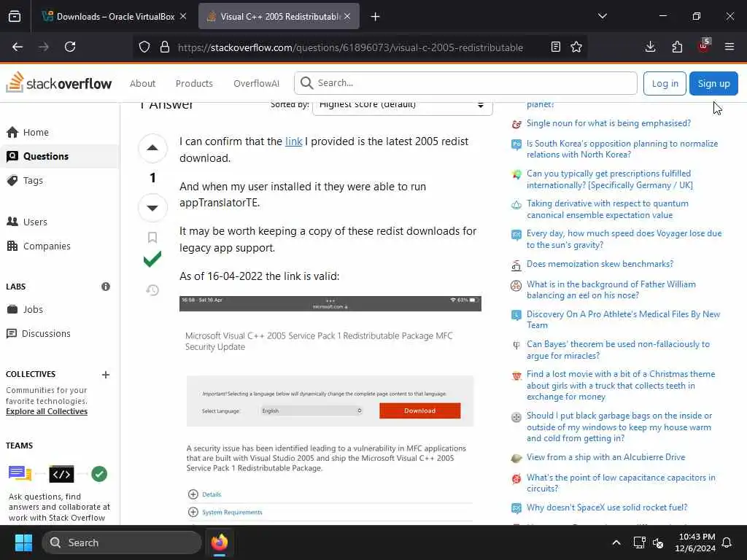Click the Windows taskbar Search box
This screenshot has width=747, height=560.
point(122,542)
